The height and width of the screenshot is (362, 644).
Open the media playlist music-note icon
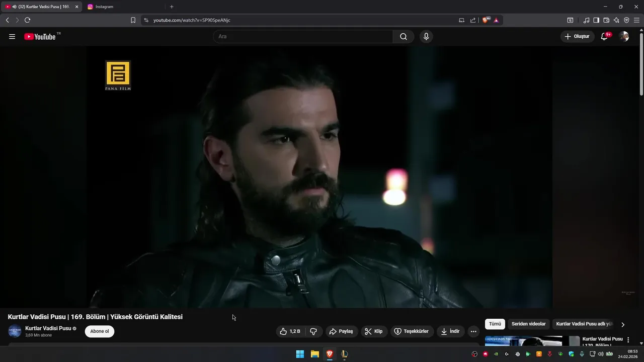point(587,20)
